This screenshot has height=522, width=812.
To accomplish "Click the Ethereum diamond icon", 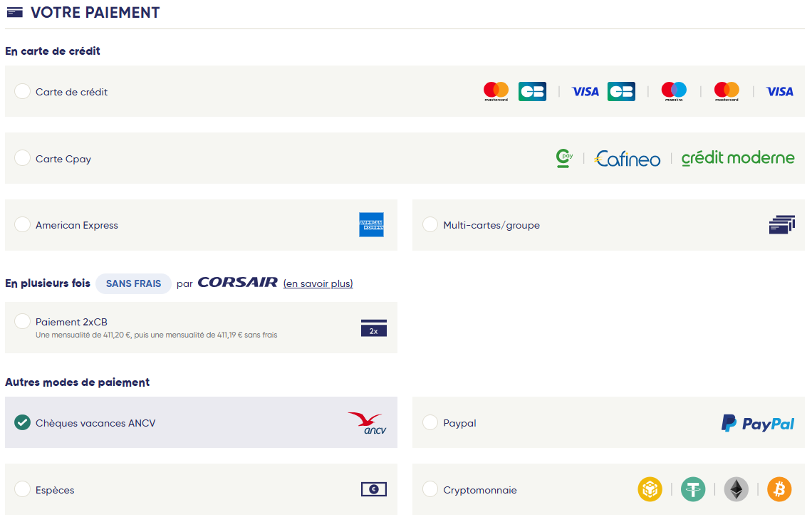I will tap(736, 489).
